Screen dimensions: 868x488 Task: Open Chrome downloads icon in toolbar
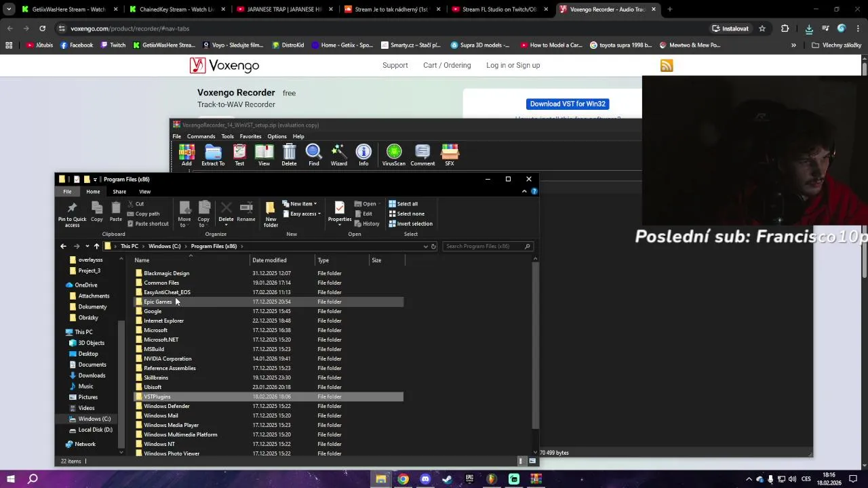[809, 28]
